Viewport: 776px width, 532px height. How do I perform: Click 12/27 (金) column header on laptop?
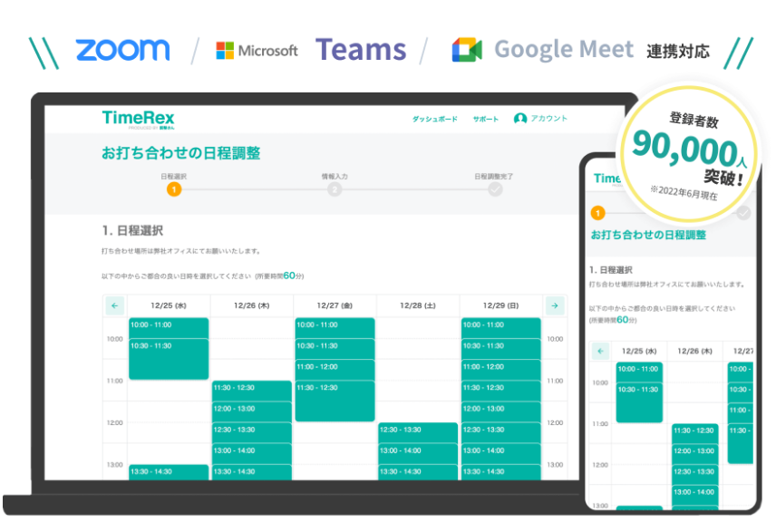click(335, 305)
